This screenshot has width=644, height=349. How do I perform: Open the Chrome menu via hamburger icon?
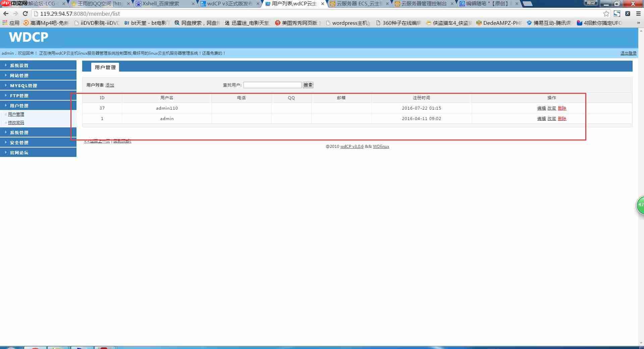(638, 14)
